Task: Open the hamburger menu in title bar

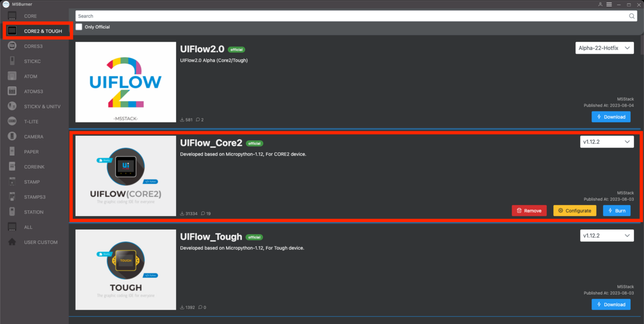Action: 609,4
